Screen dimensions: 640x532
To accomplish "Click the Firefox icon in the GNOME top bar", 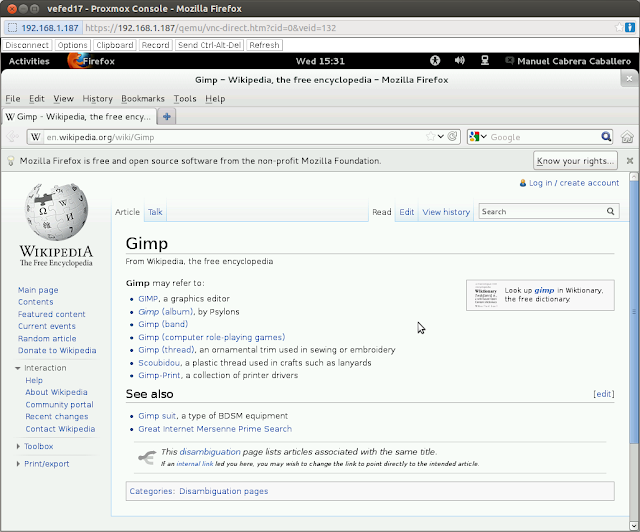I will click(77, 61).
